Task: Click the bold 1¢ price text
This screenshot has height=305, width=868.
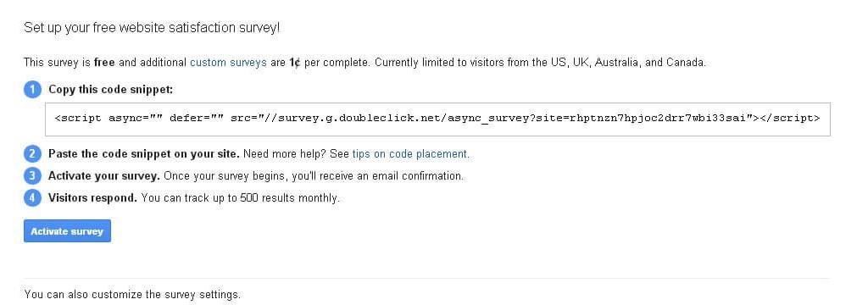Action: click(294, 63)
